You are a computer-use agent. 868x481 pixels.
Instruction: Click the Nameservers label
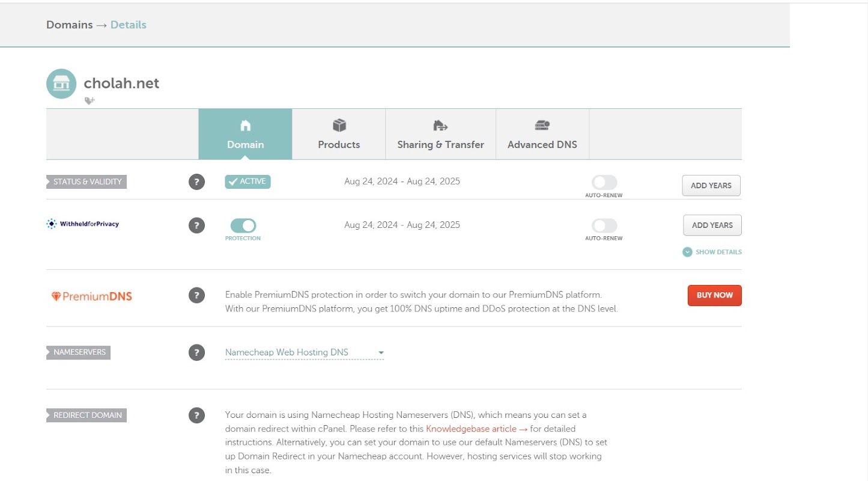point(79,352)
